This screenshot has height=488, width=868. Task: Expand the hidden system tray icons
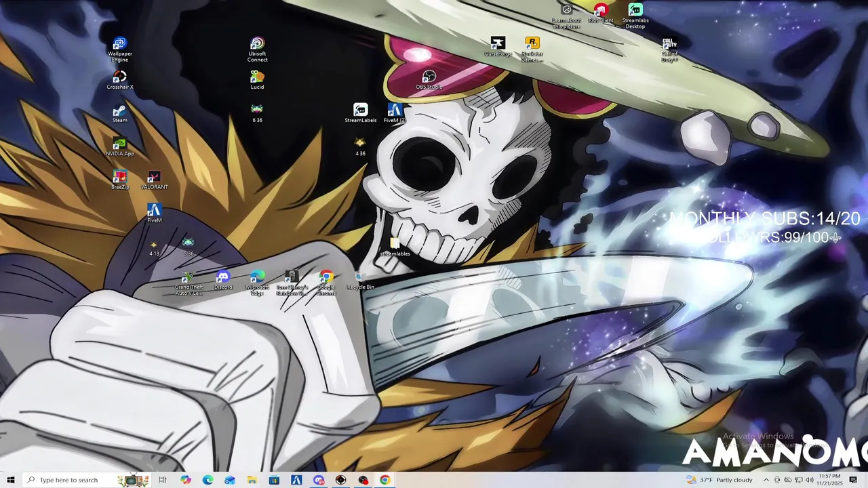766,480
